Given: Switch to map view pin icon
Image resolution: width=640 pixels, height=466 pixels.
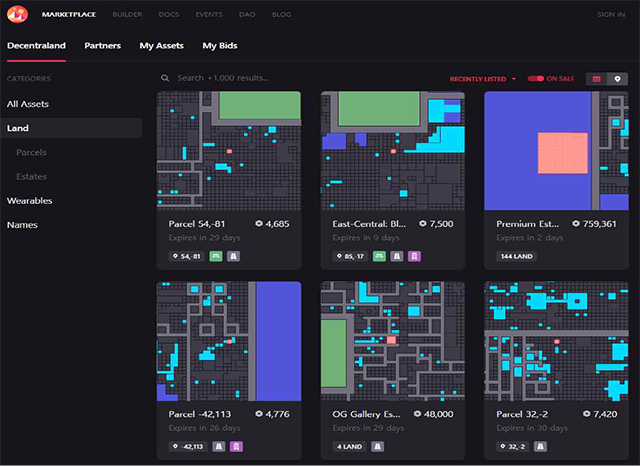Looking at the screenshot, I should click(x=617, y=79).
